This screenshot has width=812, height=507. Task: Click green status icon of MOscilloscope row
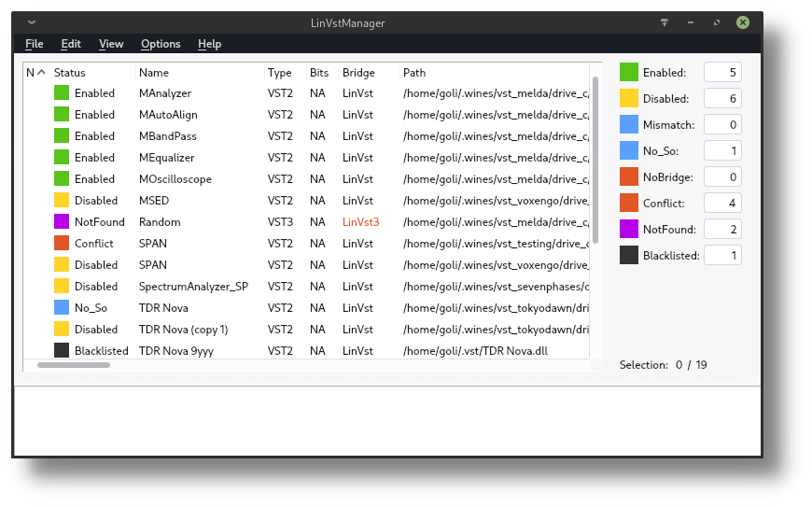pyautogui.click(x=62, y=178)
